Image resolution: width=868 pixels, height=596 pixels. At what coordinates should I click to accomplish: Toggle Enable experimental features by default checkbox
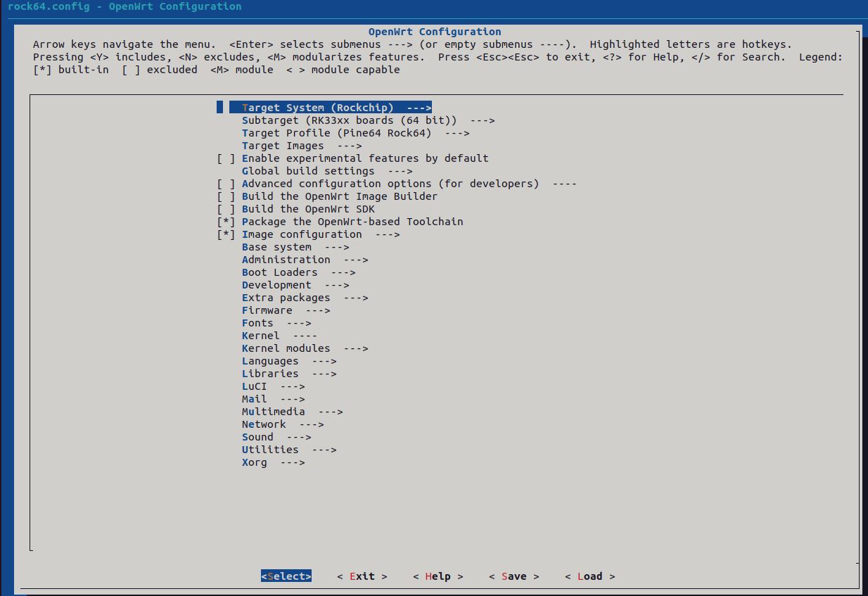click(x=226, y=158)
